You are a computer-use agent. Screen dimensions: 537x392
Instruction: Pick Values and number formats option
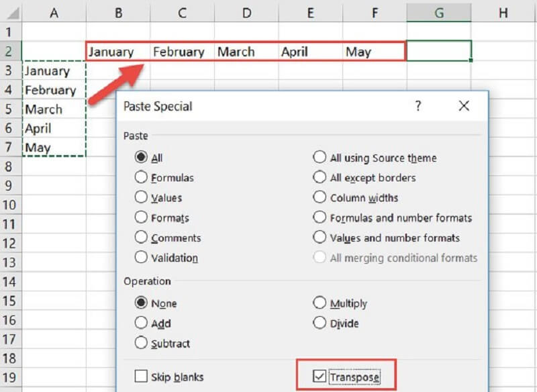(x=320, y=238)
